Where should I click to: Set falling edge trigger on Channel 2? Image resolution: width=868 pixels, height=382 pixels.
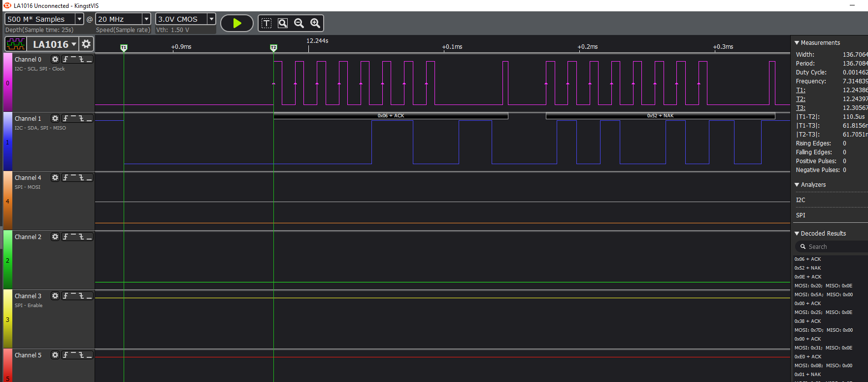[81, 237]
